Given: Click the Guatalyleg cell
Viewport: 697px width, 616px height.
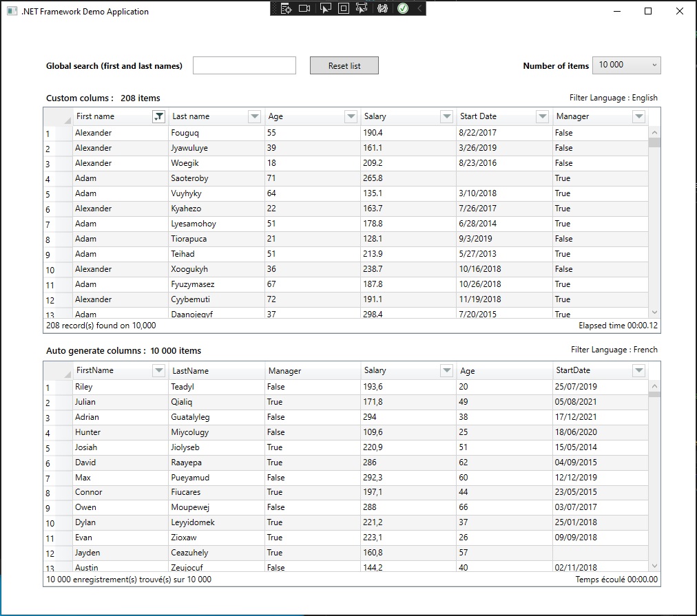Looking at the screenshot, I should point(216,417).
